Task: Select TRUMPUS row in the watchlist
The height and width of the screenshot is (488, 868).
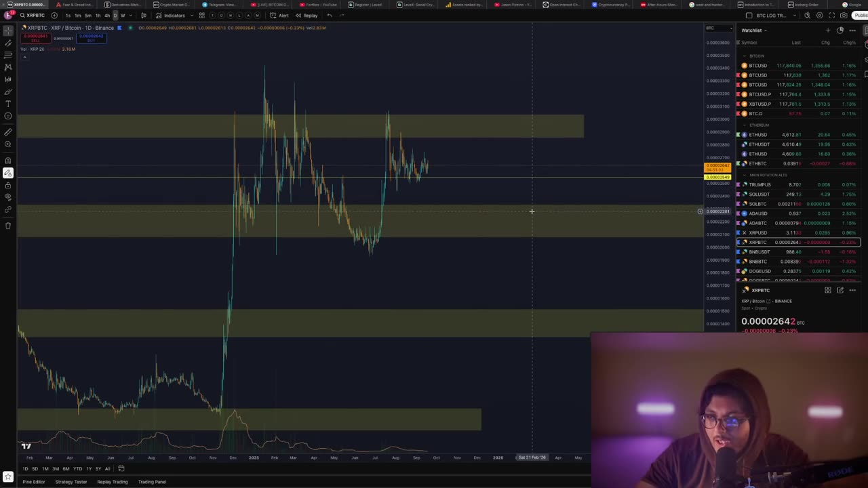Action: (798, 184)
